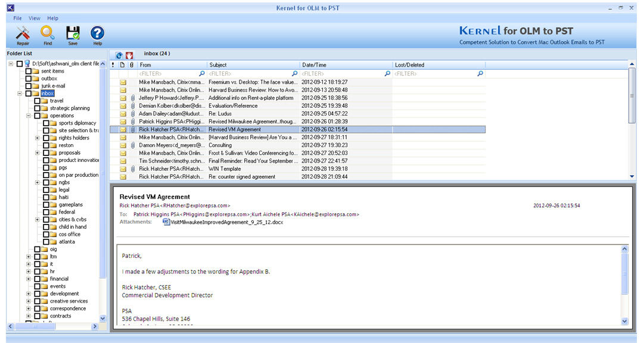Check the strategic planning checkbox

[37, 108]
